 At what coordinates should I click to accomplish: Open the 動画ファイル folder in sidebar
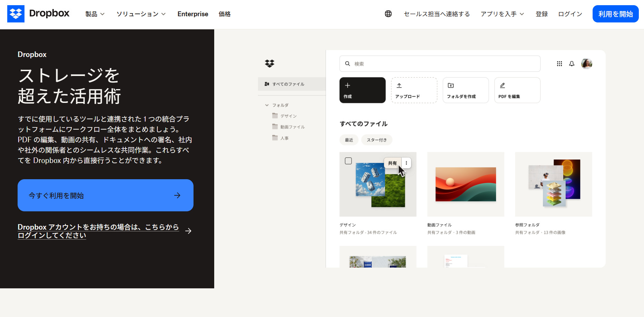(288, 127)
